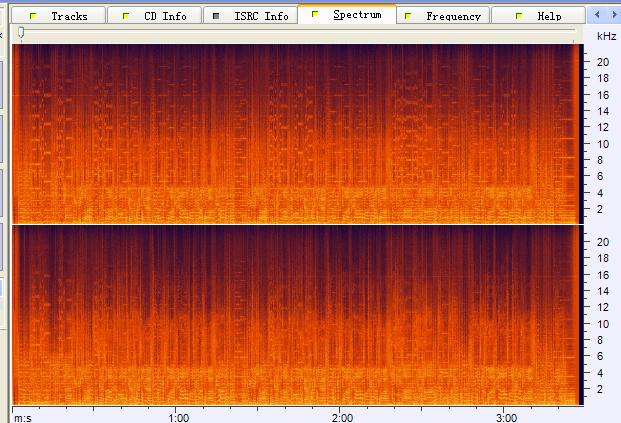Click the m:s axis label
Screen dimensions: 621x423
(x=23, y=418)
